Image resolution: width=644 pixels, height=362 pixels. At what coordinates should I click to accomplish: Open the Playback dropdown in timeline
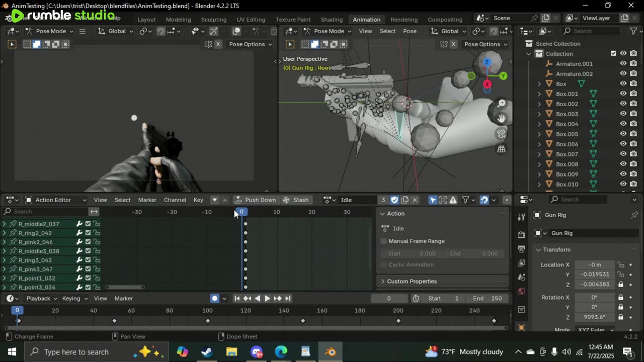coord(41,298)
